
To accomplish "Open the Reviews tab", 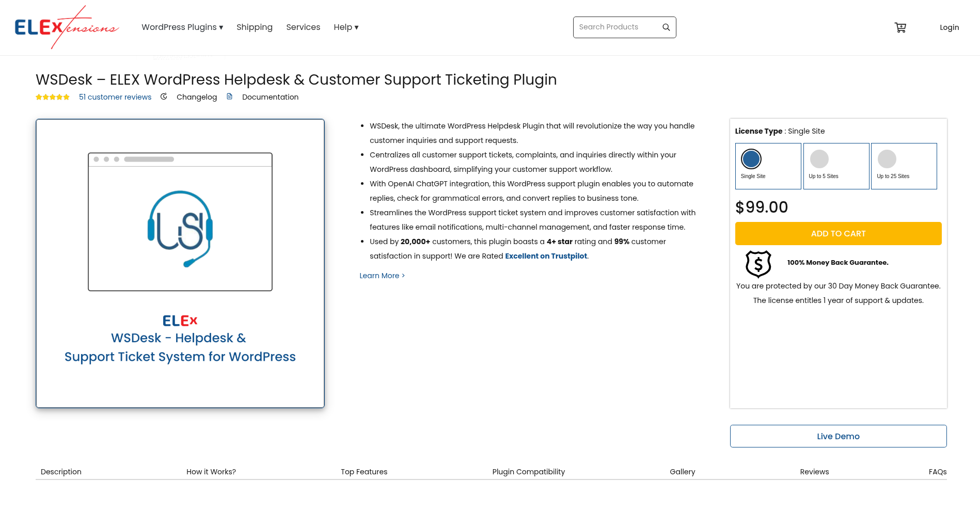I will pyautogui.click(x=814, y=471).
